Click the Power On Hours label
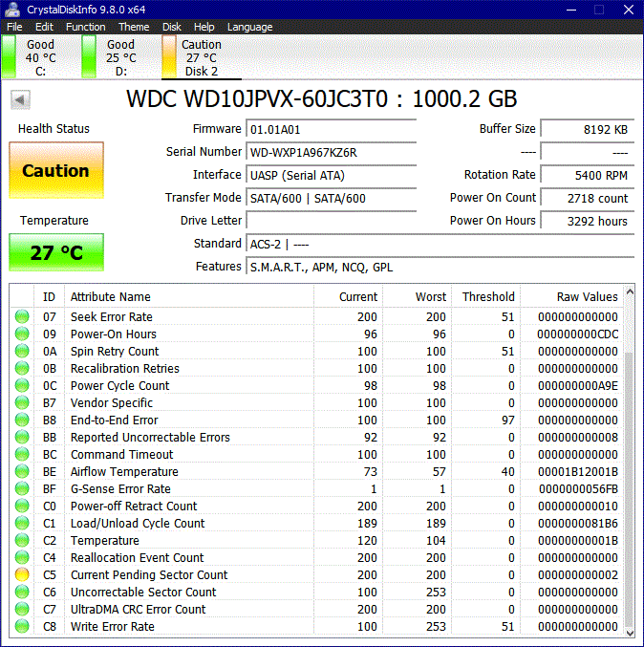The image size is (644, 647). click(493, 221)
